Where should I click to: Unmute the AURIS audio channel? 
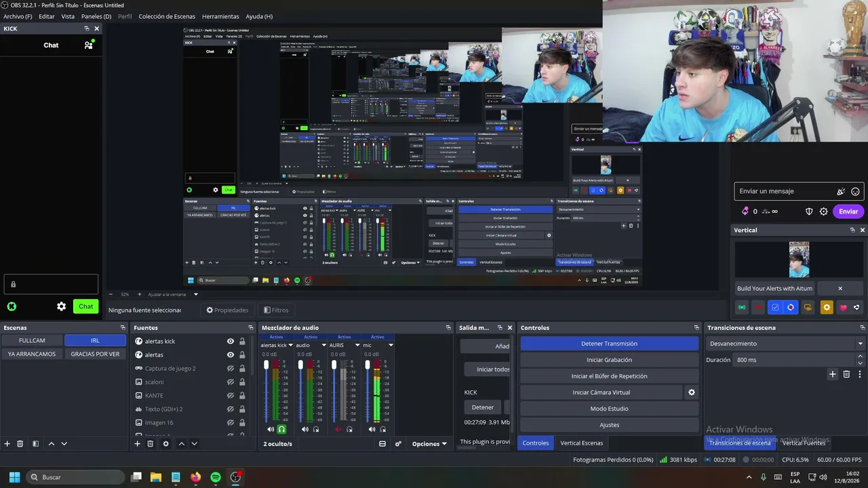pyautogui.click(x=338, y=429)
